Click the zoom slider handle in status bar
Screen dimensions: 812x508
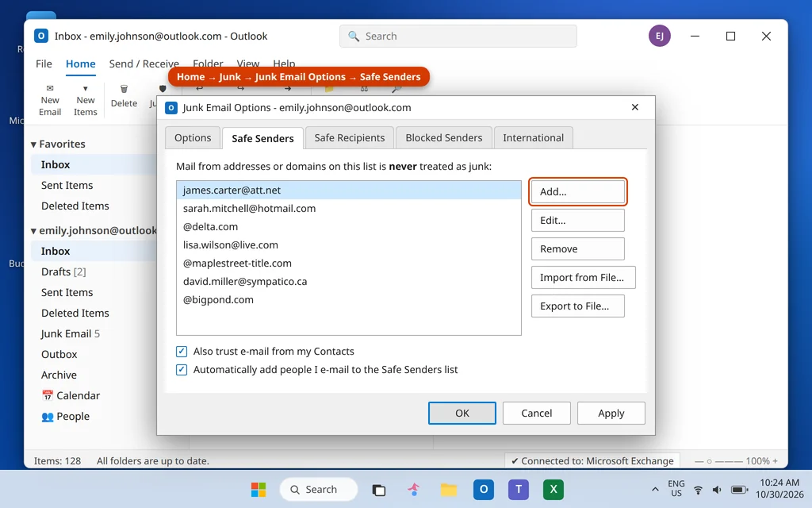[710, 461]
